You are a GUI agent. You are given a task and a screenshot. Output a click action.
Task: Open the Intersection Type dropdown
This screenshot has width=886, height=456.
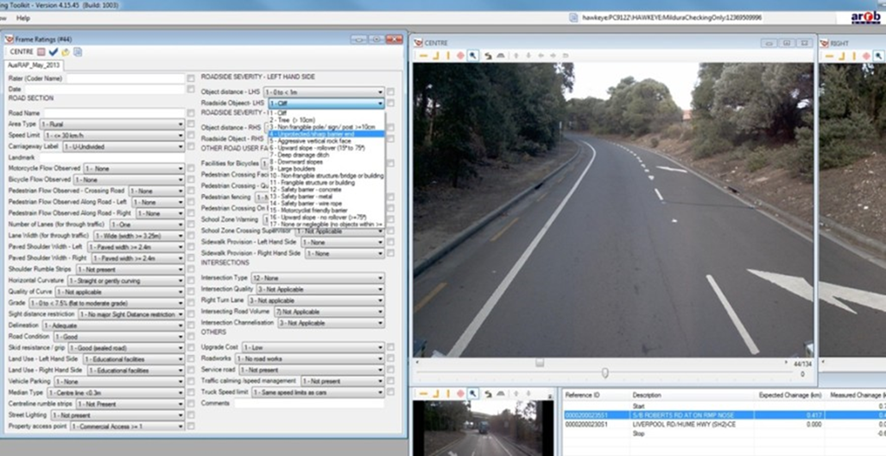[x=318, y=278]
